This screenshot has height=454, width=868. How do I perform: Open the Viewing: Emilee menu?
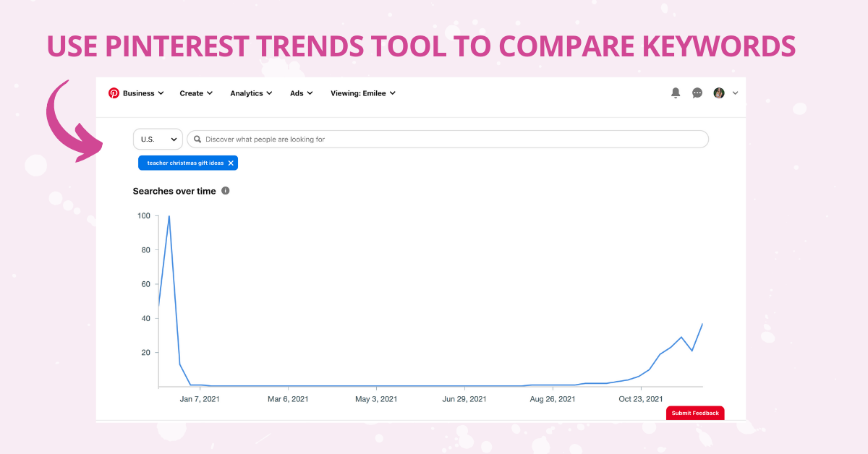tap(363, 93)
